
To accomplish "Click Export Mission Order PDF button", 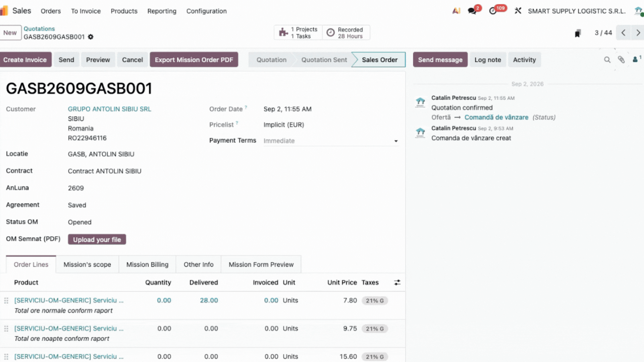I will pyautogui.click(x=194, y=60).
